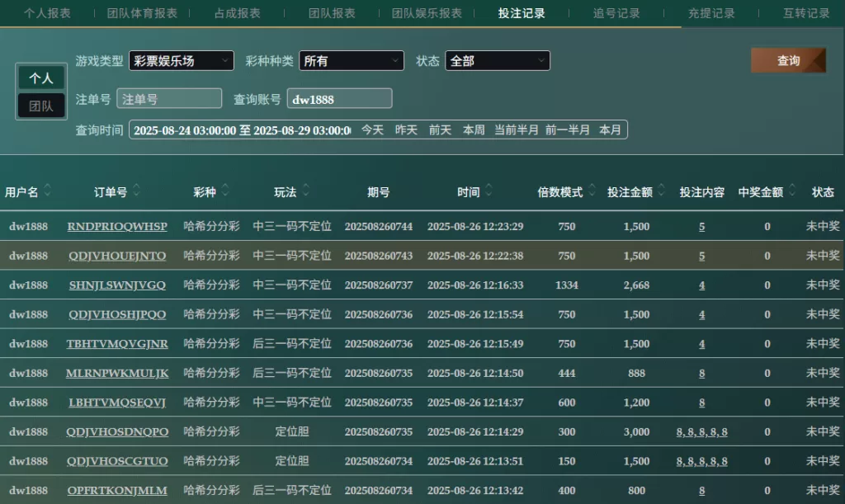This screenshot has width=845, height=504.
Task: Sort by 时间 column arrows
Action: click(x=489, y=190)
